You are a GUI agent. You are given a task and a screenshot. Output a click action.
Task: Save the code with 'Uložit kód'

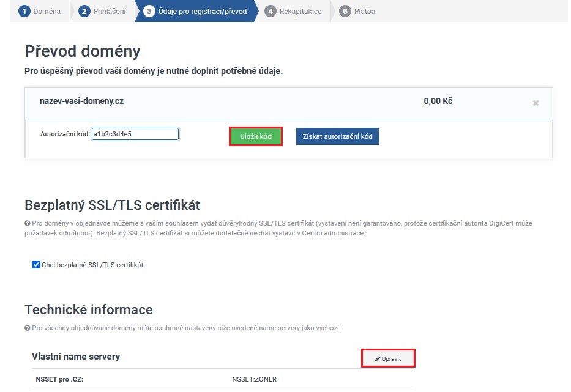coord(256,136)
